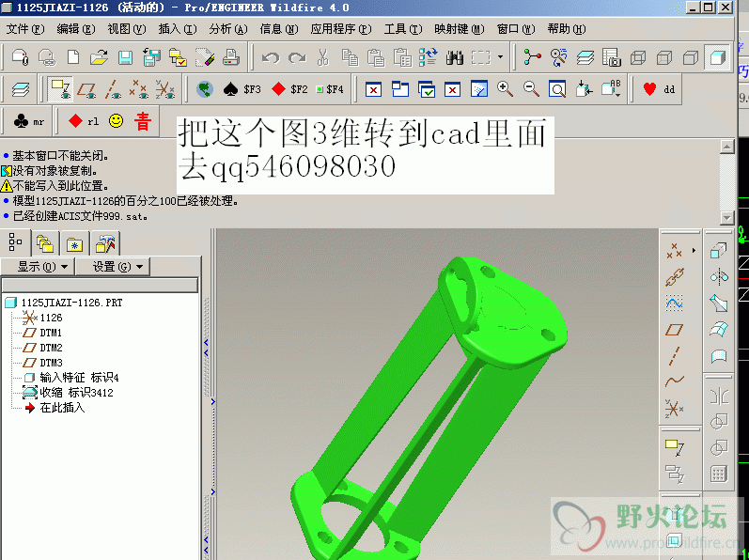Screen dimensions: 749x560
Task: Click message area scrollbar down arrow
Action: point(727,217)
